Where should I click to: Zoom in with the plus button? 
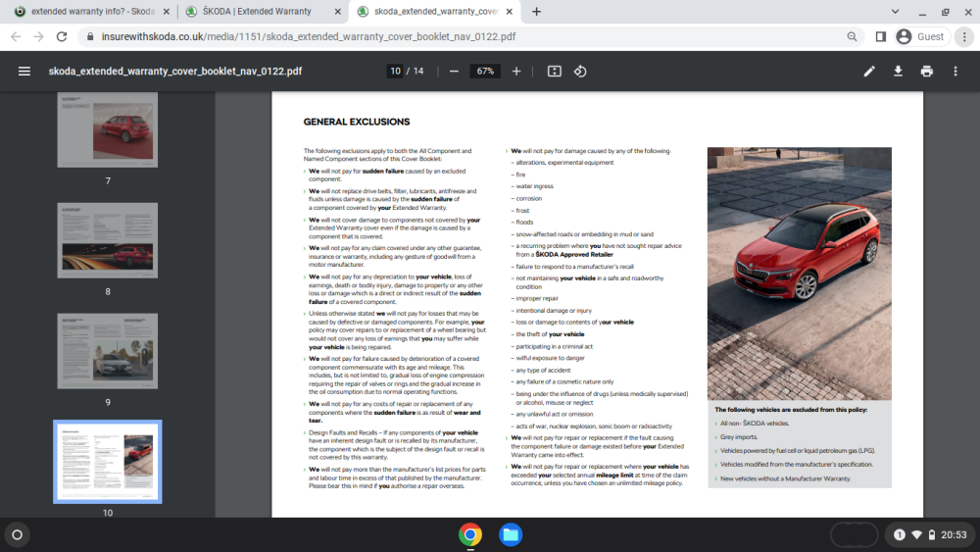point(516,72)
